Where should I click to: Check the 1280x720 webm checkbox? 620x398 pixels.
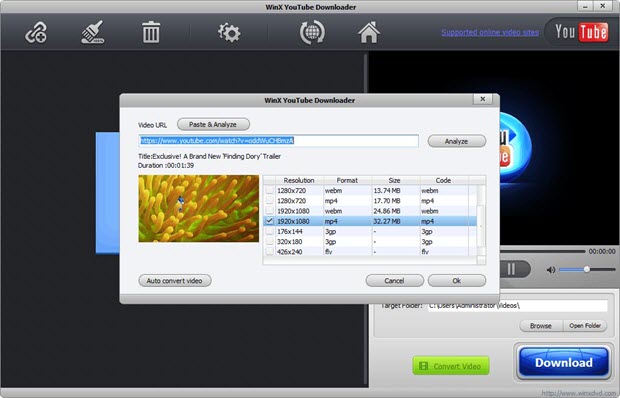[x=270, y=191]
